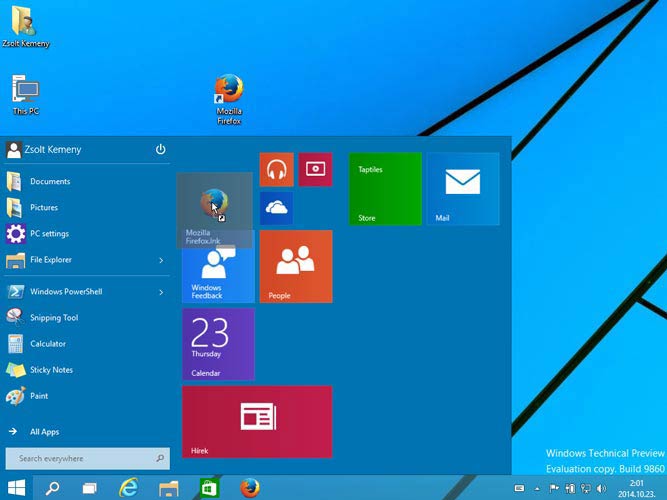Click the magnifier icon in search box
Image resolution: width=667 pixels, height=500 pixels.
(x=160, y=458)
